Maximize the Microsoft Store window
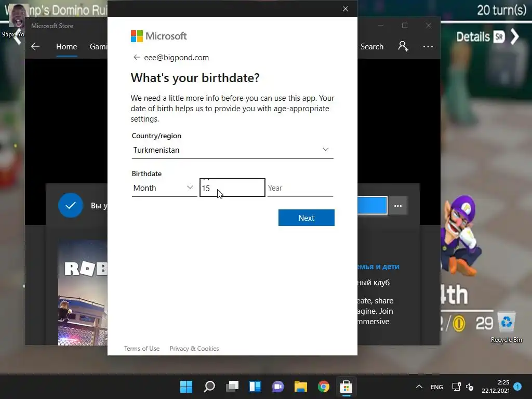This screenshot has width=532, height=399. tap(404, 25)
